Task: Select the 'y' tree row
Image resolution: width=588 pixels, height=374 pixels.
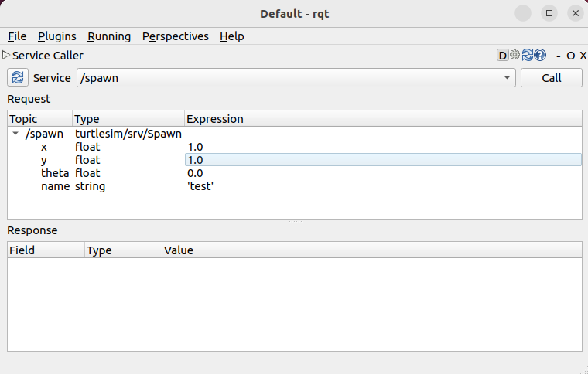Action: [x=295, y=160]
